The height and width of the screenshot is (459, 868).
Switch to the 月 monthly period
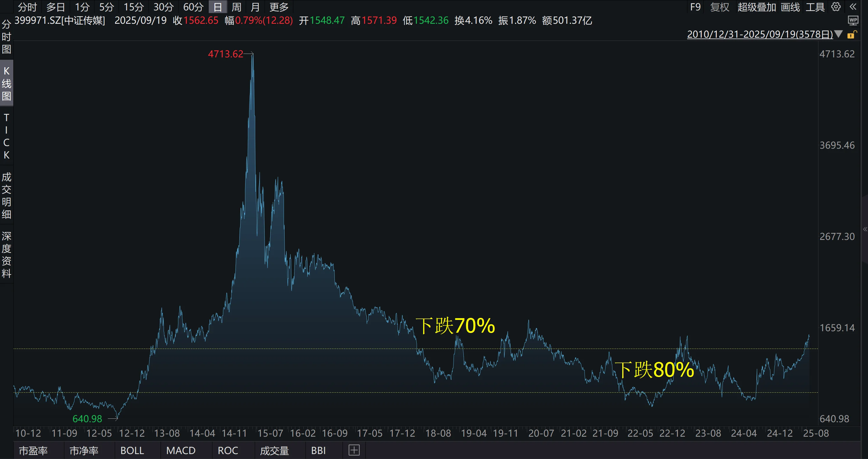pos(255,7)
